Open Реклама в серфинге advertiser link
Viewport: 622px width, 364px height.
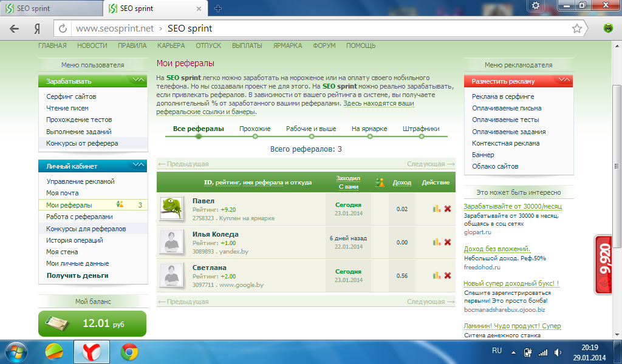503,96
